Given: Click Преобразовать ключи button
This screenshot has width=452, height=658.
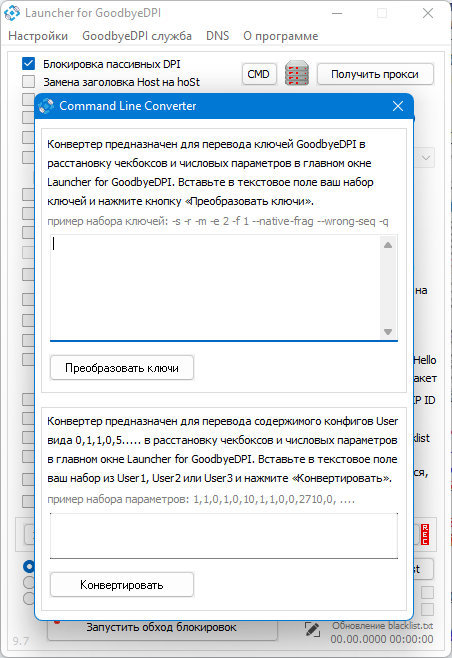Looking at the screenshot, I should pyautogui.click(x=122, y=368).
